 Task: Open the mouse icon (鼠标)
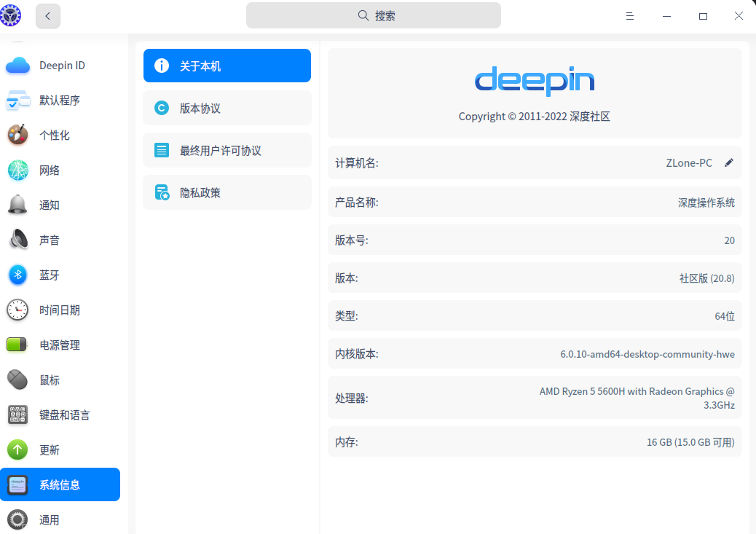(x=17, y=380)
